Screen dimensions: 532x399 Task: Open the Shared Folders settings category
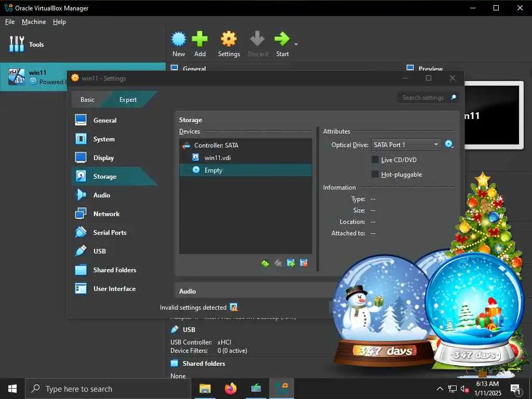click(115, 270)
